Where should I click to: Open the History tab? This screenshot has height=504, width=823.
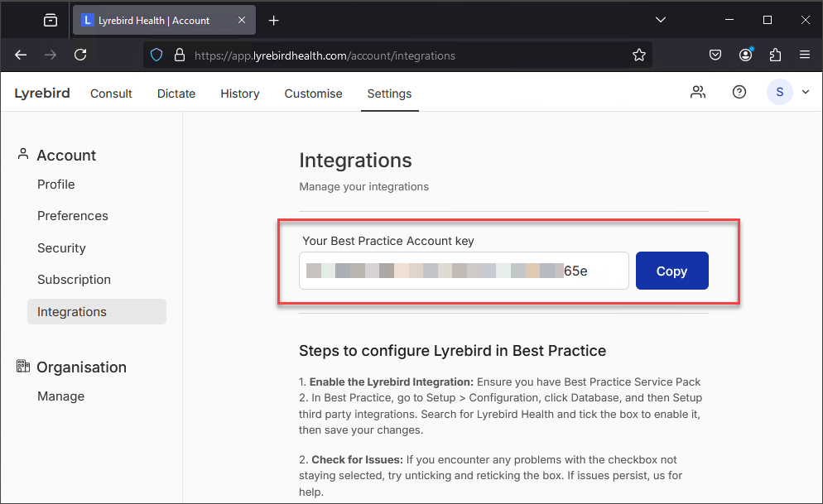coord(240,94)
